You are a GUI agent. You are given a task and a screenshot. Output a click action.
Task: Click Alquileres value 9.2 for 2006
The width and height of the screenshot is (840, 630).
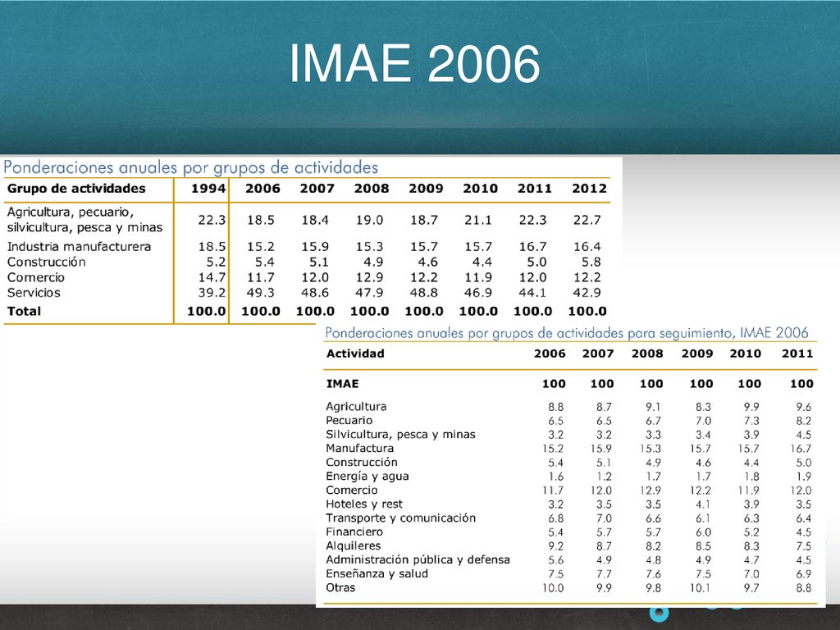(x=555, y=546)
